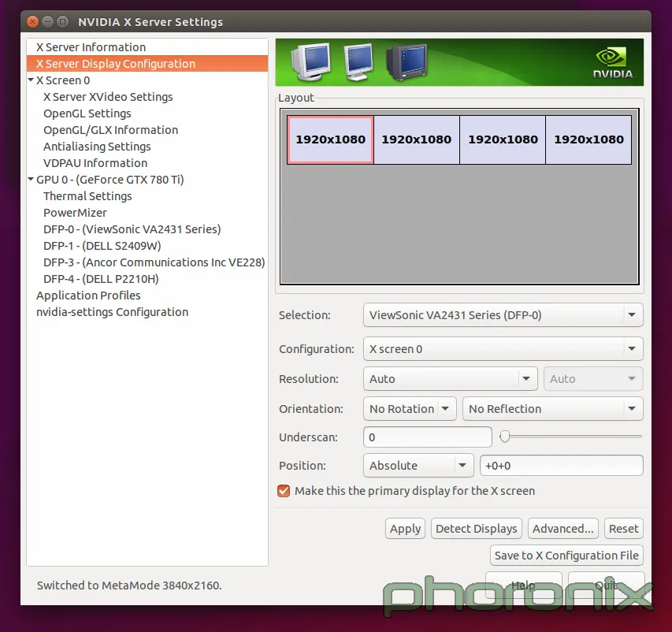The image size is (672, 632).
Task: Select X Server Display Configuration entry
Action: coord(147,64)
